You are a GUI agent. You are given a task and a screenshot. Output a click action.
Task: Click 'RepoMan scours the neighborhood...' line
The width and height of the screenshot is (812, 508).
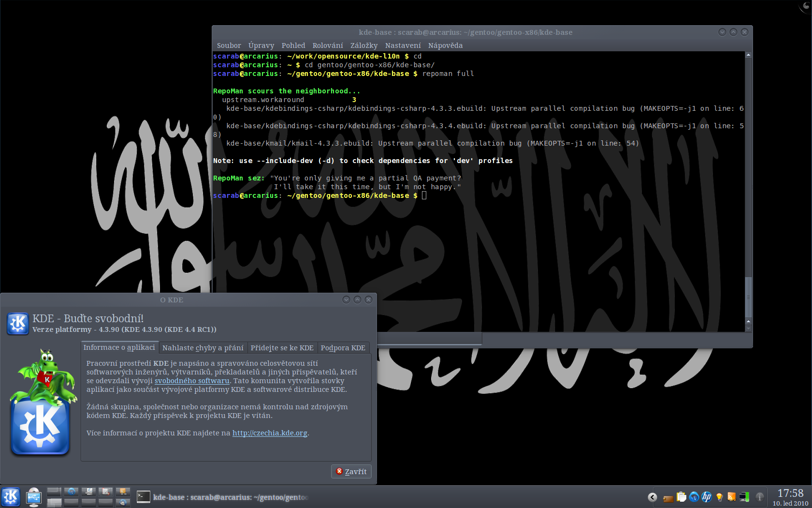tap(287, 91)
